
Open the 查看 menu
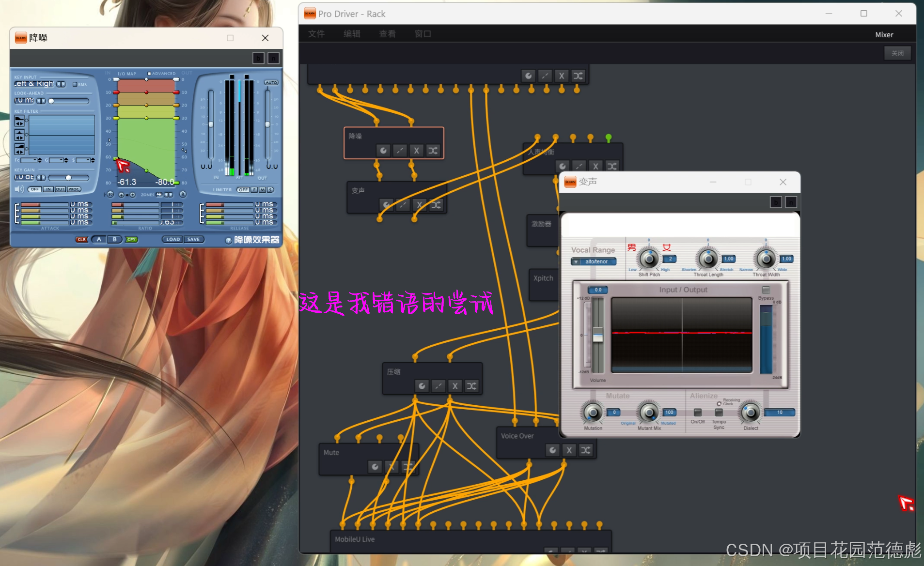(x=387, y=34)
